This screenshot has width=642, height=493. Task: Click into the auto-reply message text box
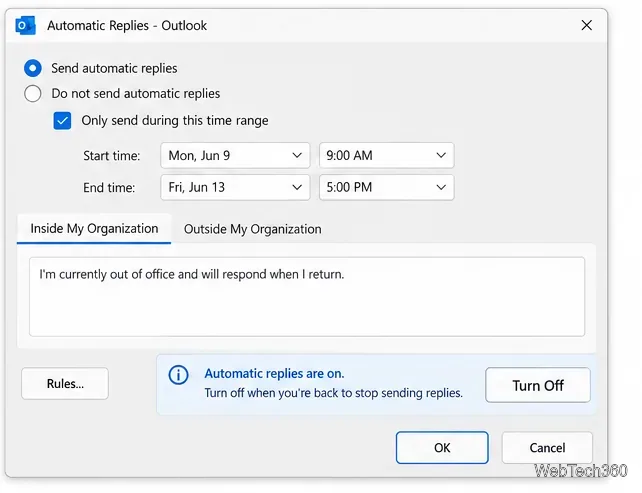pyautogui.click(x=307, y=297)
